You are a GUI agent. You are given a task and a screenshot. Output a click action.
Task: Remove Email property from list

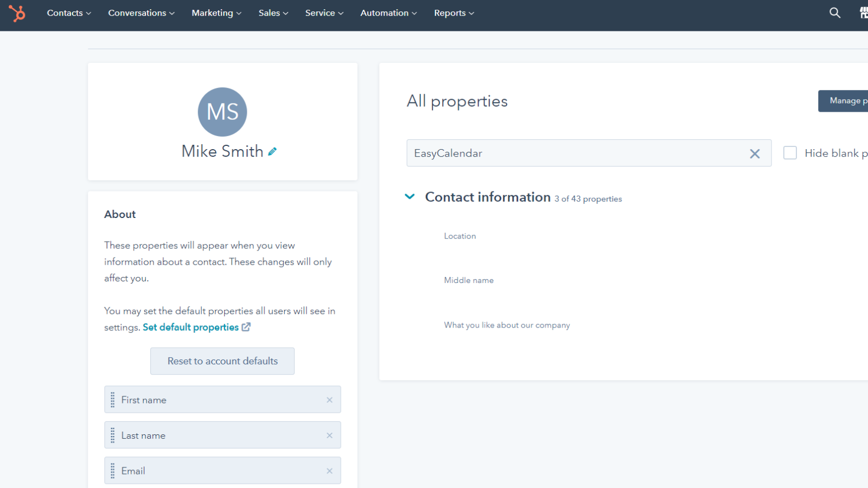[x=329, y=471]
